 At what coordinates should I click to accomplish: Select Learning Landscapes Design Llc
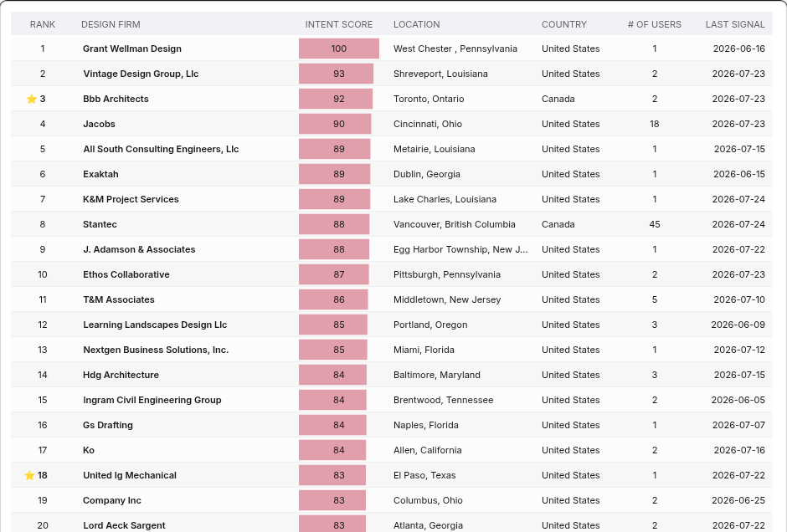(x=155, y=325)
